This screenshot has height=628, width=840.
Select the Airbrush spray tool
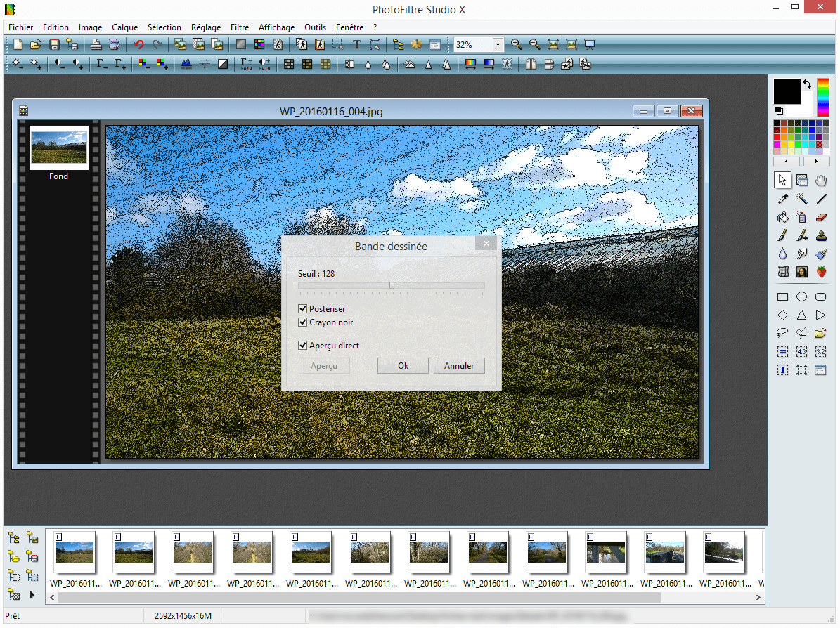pos(801,217)
